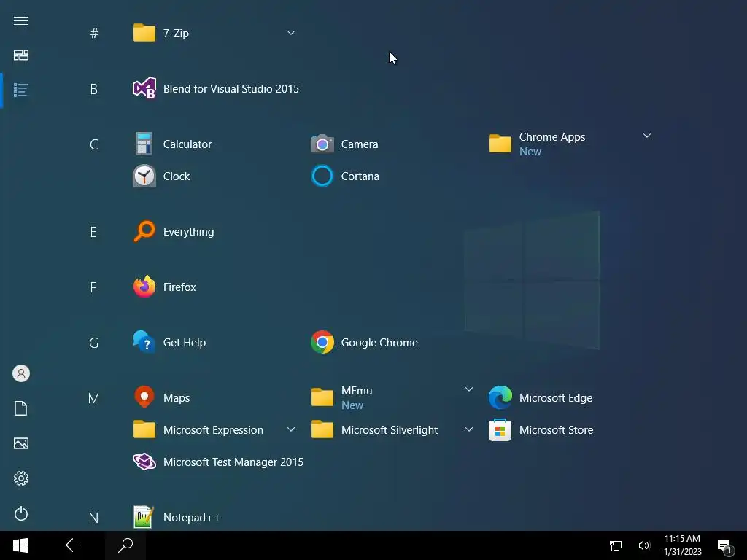Click the Everything label text
The image size is (747, 560).
pos(188,231)
